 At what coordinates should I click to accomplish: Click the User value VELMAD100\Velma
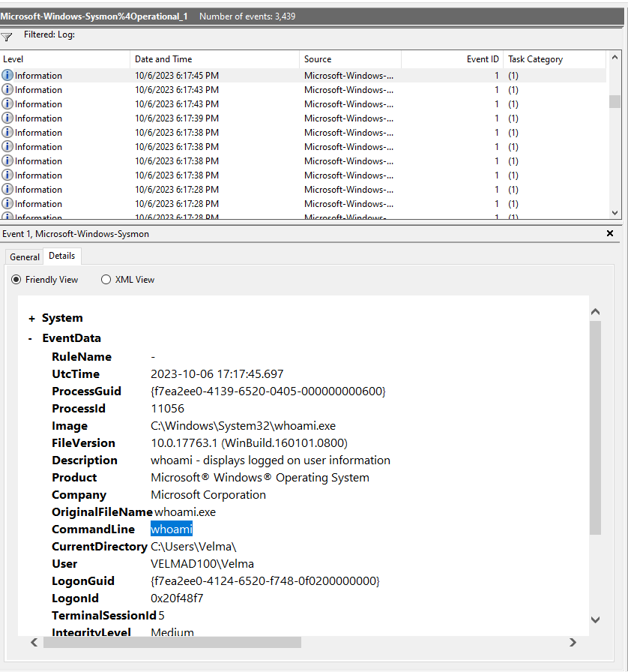point(202,563)
